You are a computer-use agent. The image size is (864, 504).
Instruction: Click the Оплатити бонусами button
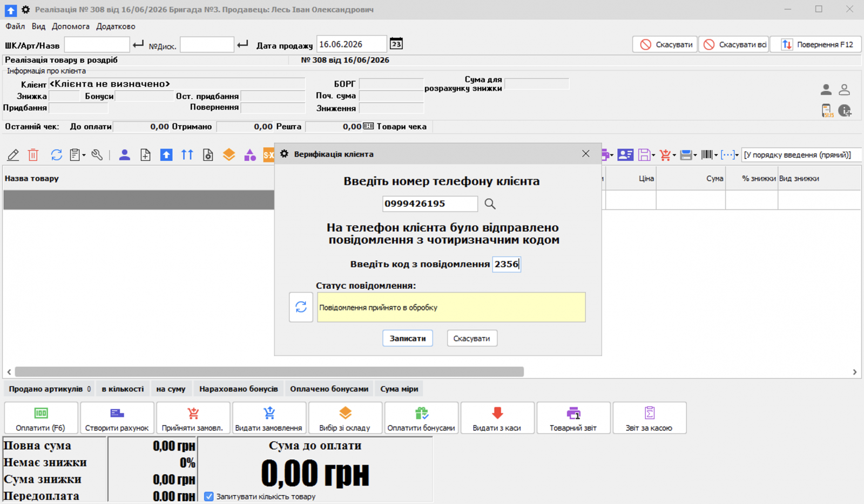tap(421, 418)
